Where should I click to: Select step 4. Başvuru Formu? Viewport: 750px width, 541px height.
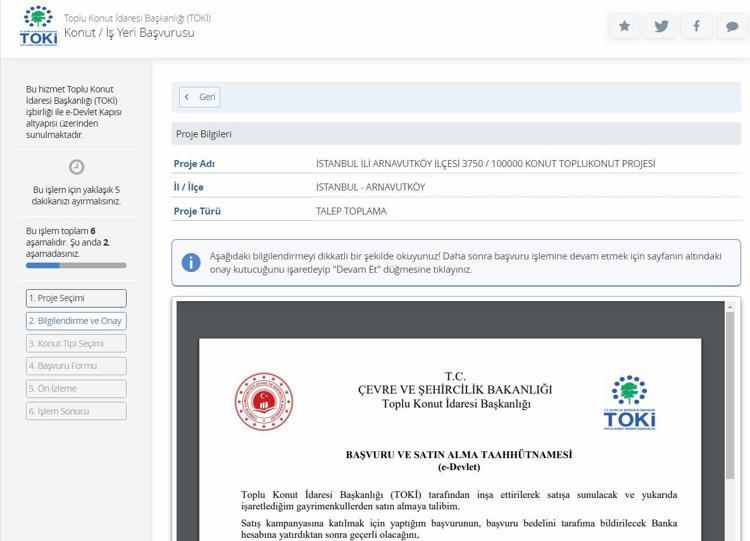[x=76, y=366]
